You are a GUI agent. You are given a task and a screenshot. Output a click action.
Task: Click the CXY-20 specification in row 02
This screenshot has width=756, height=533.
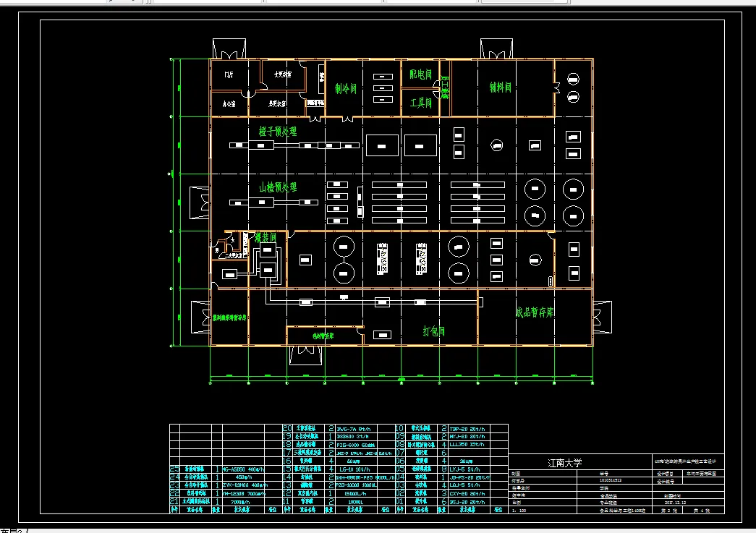click(467, 493)
